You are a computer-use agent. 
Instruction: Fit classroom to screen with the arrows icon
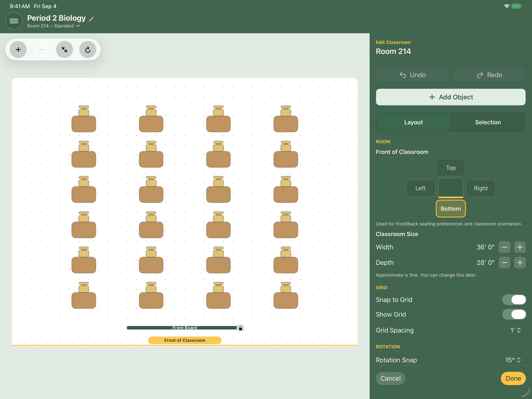coord(64,49)
